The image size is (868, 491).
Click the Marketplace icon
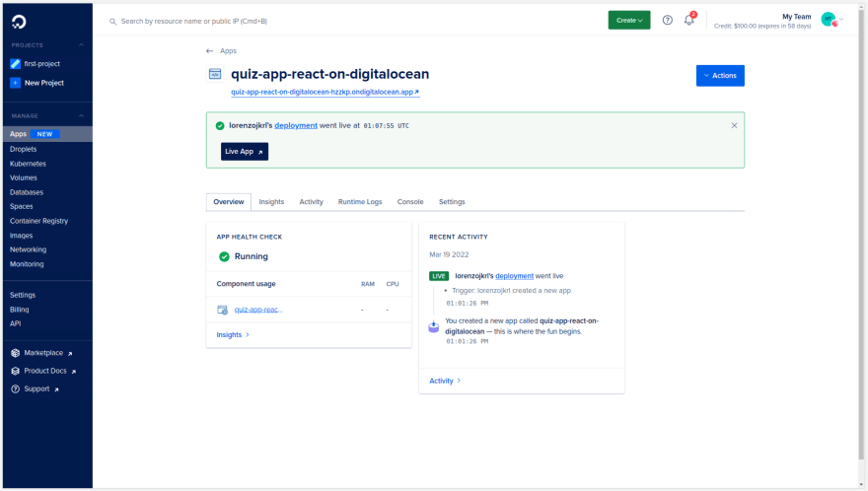pyautogui.click(x=16, y=353)
